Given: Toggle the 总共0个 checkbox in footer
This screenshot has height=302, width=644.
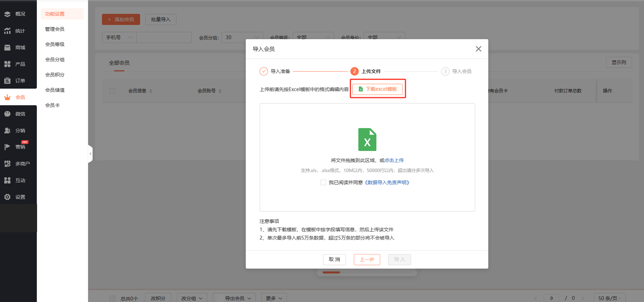Looking at the screenshot, I should coord(112,299).
